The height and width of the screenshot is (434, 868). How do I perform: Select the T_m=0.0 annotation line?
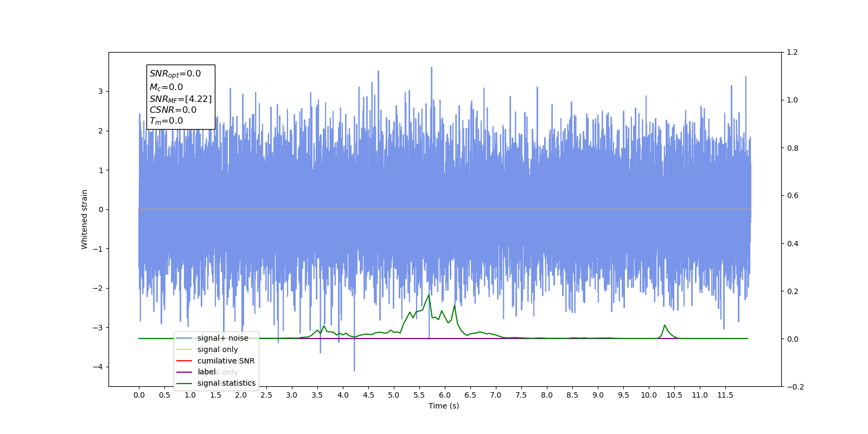click(x=167, y=121)
